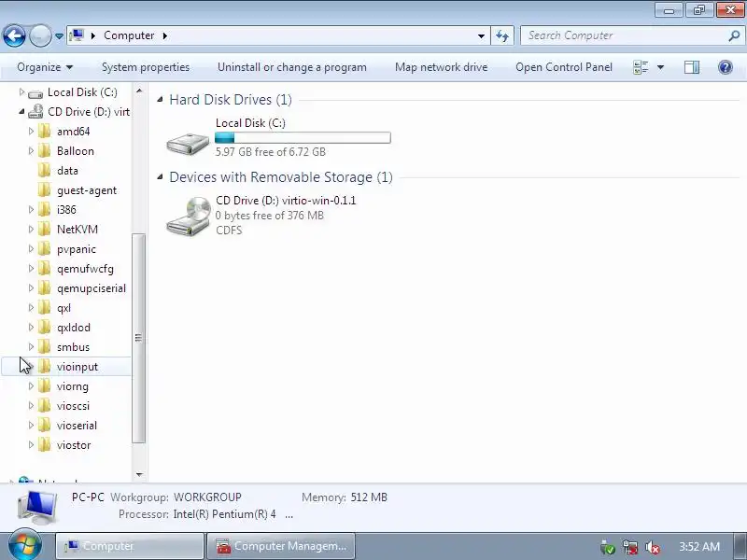Select Local Disk (C:) in navigation pane

click(82, 92)
